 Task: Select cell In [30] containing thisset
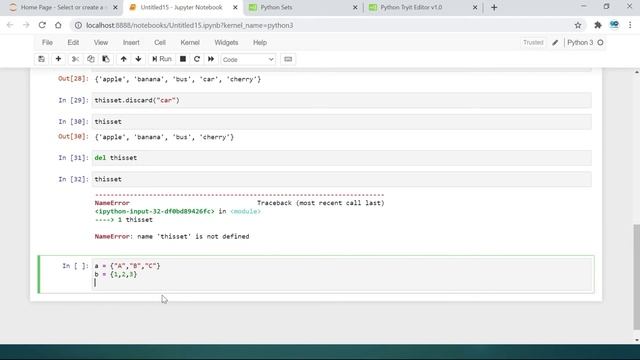342,122
